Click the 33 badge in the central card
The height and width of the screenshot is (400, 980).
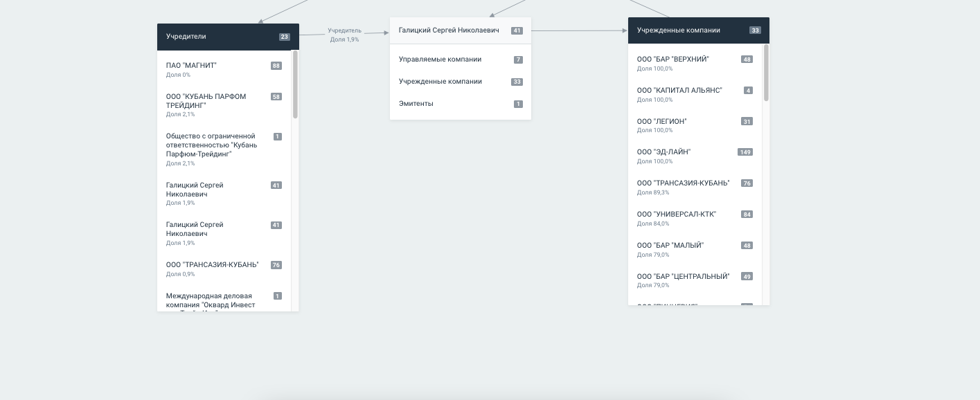(517, 82)
